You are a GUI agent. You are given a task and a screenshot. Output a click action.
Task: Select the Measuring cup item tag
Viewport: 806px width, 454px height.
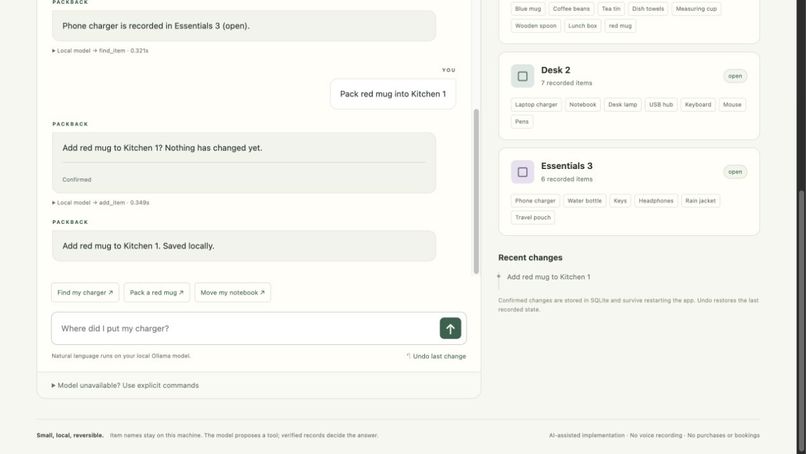pyautogui.click(x=696, y=9)
